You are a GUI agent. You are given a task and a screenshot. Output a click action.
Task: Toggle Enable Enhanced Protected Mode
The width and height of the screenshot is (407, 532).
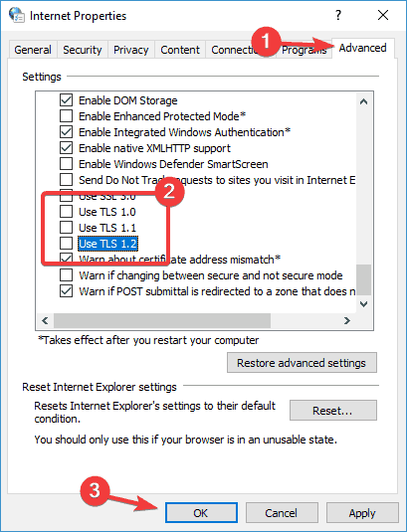[67, 116]
